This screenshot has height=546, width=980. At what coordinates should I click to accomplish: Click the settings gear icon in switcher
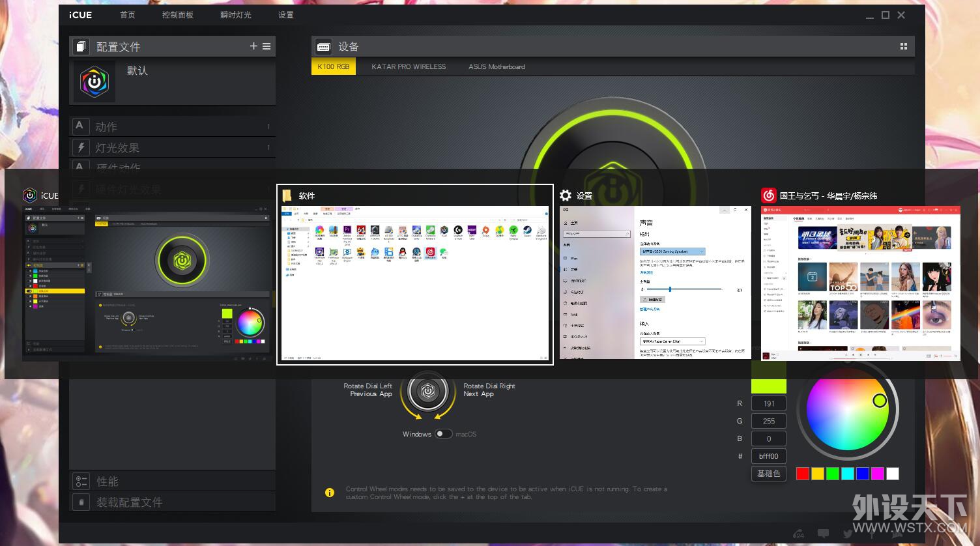(566, 195)
